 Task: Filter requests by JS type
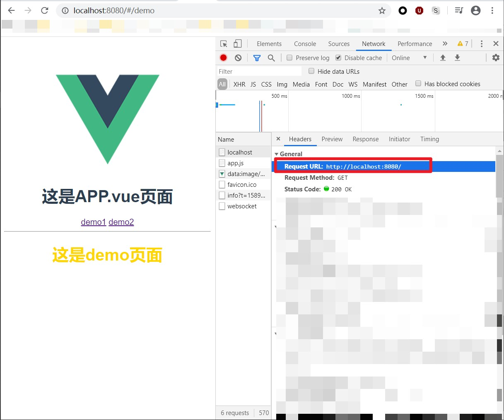click(253, 84)
